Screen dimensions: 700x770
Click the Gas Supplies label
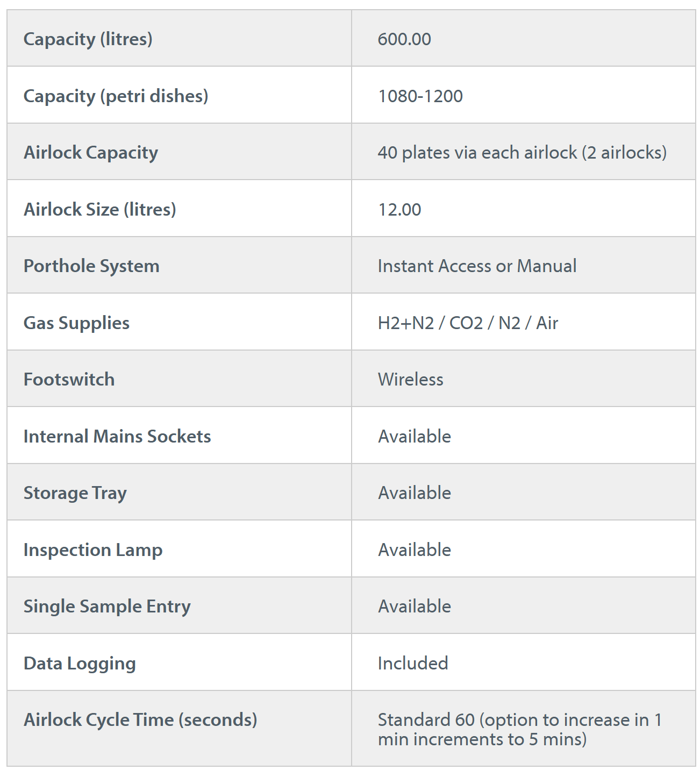coord(76,323)
